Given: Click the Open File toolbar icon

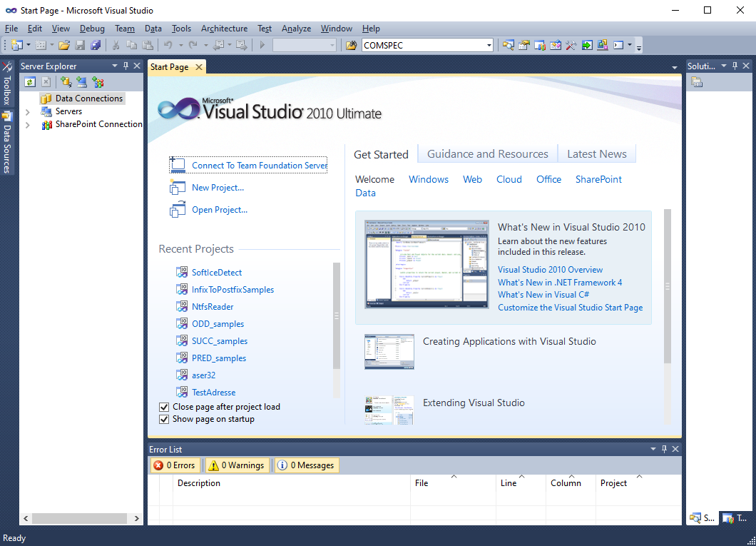Looking at the screenshot, I should (x=64, y=45).
